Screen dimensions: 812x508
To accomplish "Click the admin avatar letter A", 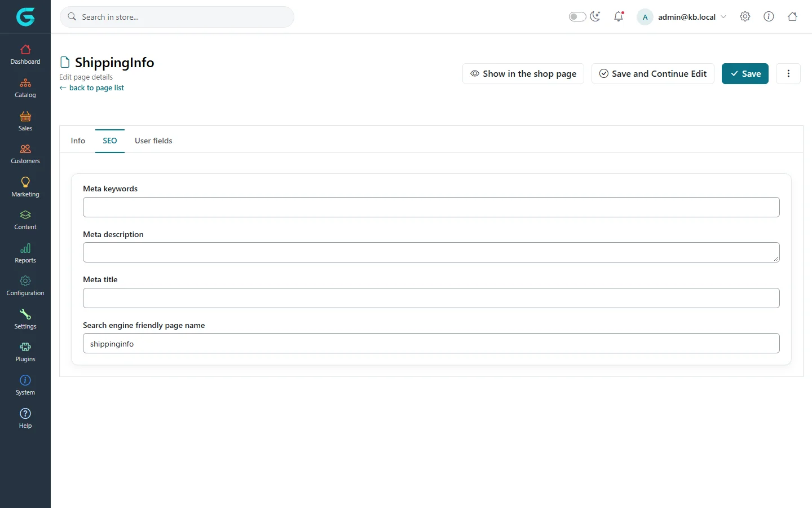I will coord(645,17).
